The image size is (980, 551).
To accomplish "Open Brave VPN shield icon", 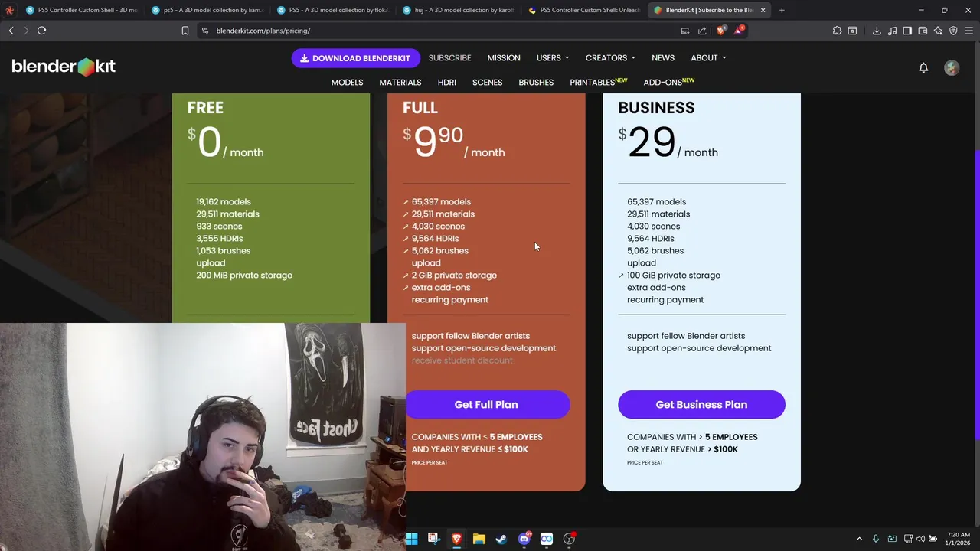I will (953, 31).
